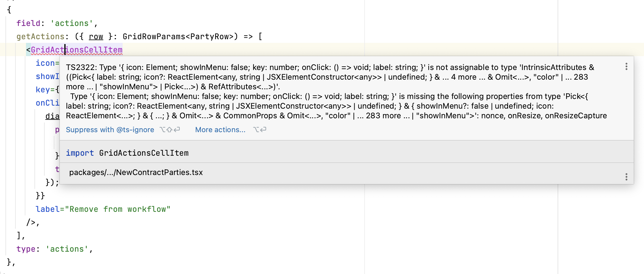Select the packages/.../NewContractParties.tsx import source entry

136,172
